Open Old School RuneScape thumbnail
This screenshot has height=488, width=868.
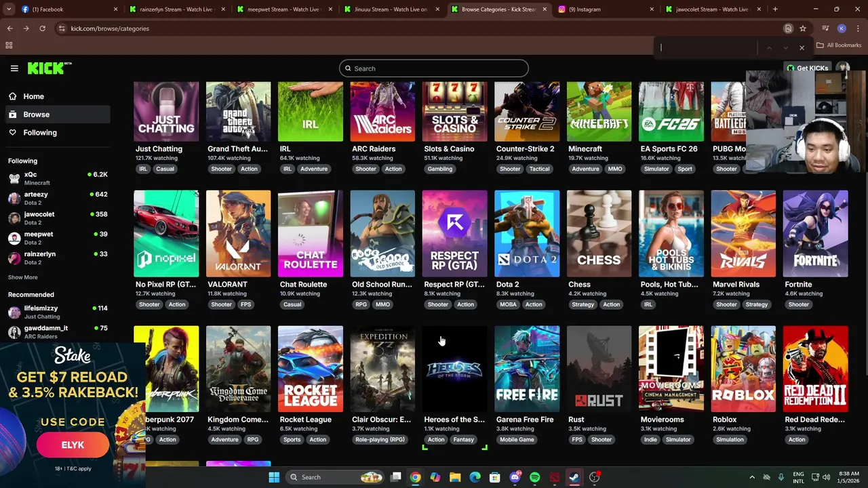[382, 234]
